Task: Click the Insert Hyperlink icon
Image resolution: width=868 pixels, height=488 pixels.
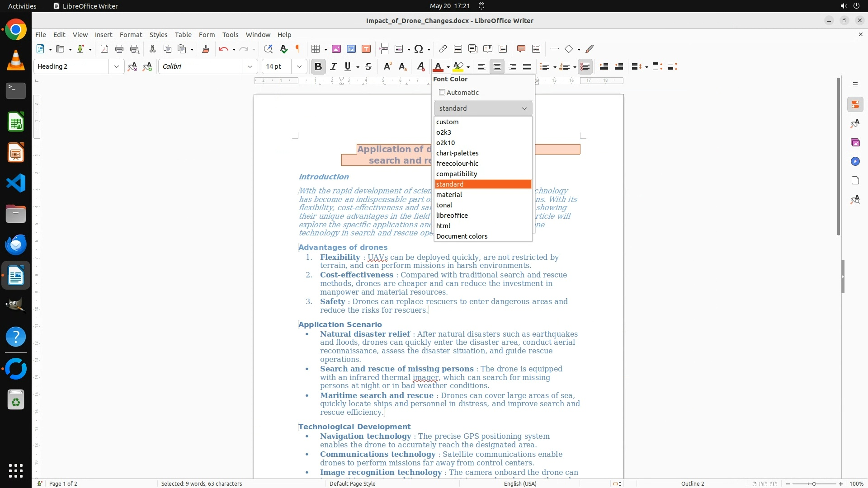Action: [443, 49]
